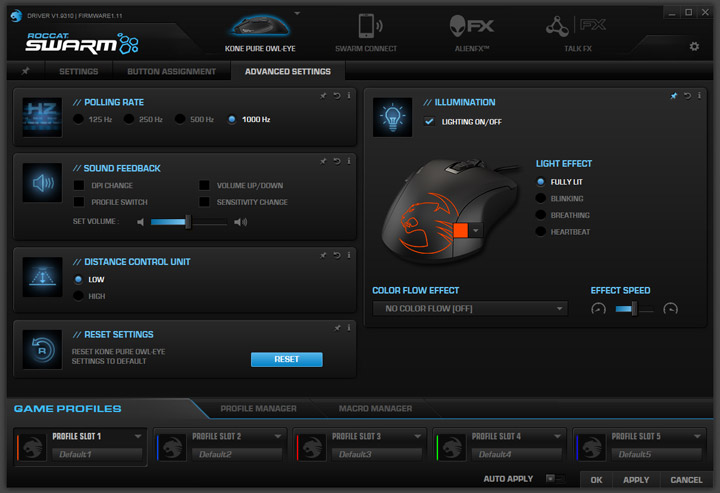Enable Volume Up/Down sound feedback

(204, 185)
